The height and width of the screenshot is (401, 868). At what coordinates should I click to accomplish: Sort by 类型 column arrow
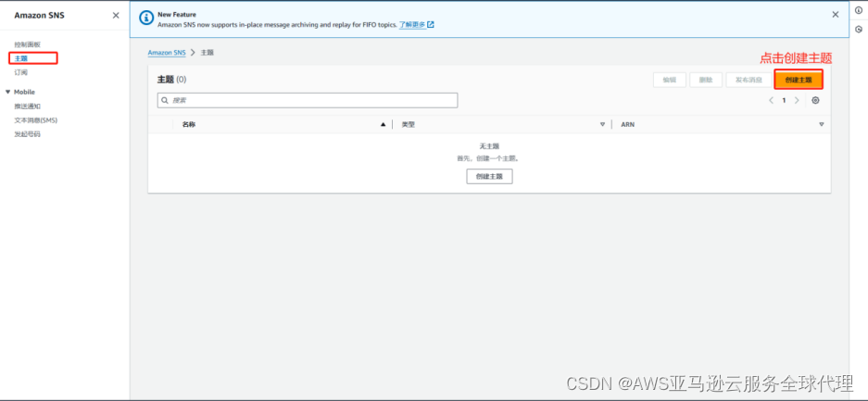point(602,124)
